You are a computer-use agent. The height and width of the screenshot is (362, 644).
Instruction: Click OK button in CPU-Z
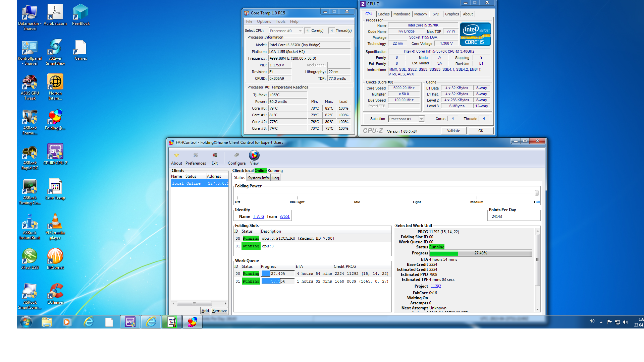(x=481, y=131)
